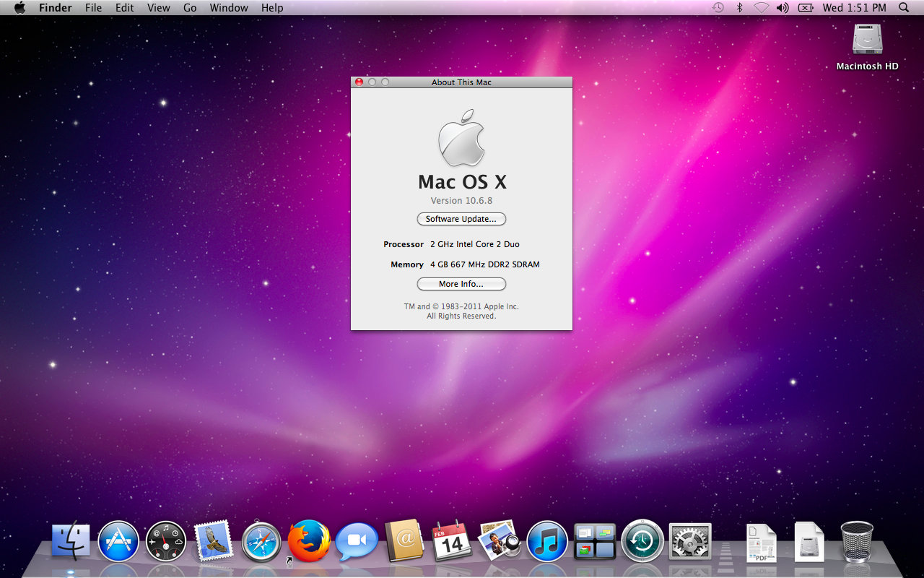Click the battery status icon
Image resolution: width=924 pixels, height=578 pixels.
coord(806,8)
